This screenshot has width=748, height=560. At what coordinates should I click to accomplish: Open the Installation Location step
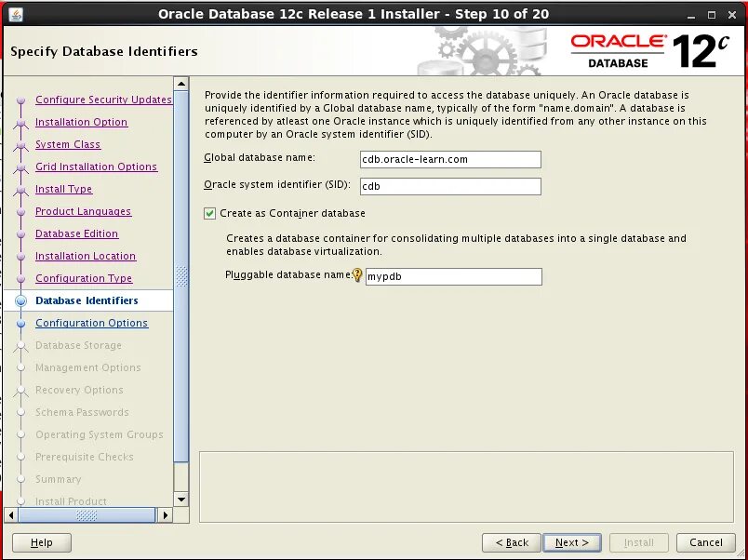point(86,256)
